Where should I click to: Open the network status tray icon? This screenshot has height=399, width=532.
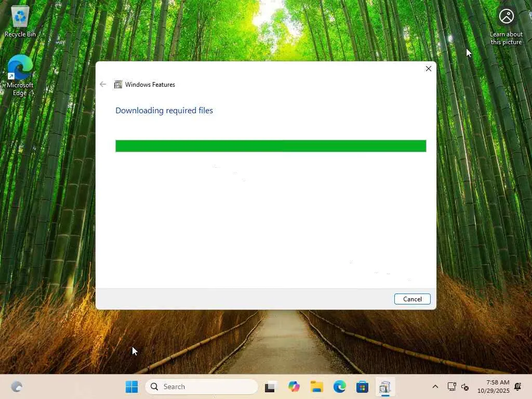[451, 387]
